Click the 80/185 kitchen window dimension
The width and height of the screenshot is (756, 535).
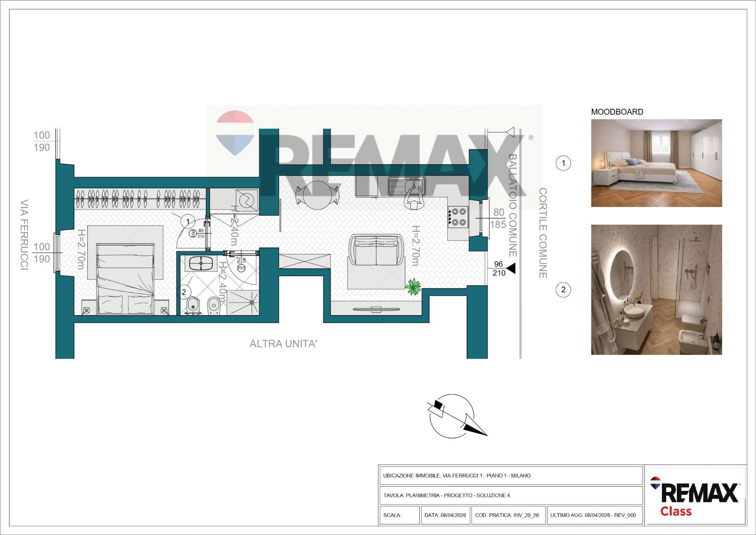click(498, 218)
